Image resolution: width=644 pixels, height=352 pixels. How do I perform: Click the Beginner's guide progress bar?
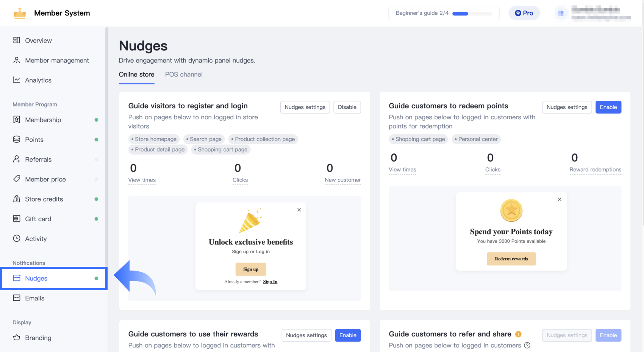pyautogui.click(x=472, y=14)
